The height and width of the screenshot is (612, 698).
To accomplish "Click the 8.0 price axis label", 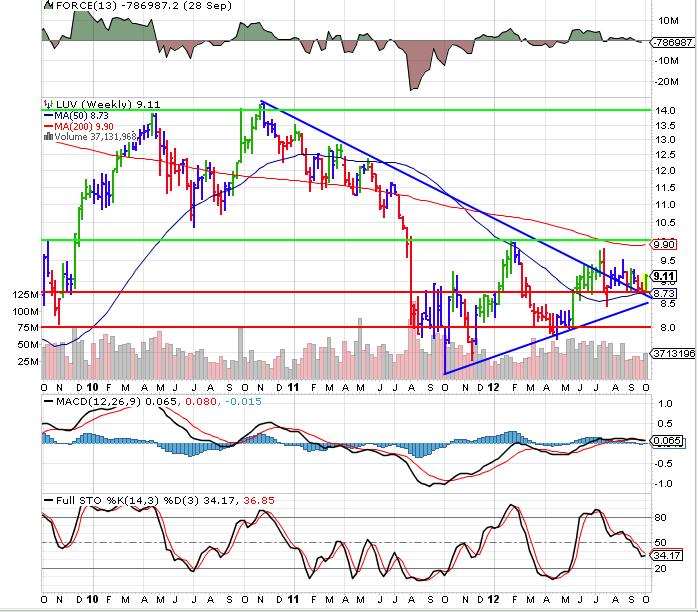I will coord(668,328).
